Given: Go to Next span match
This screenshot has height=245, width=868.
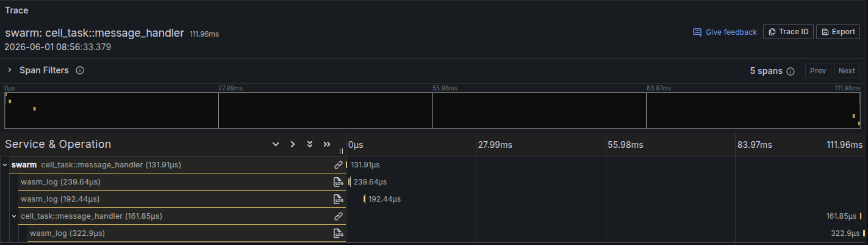Looking at the screenshot, I should pyautogui.click(x=847, y=71).
